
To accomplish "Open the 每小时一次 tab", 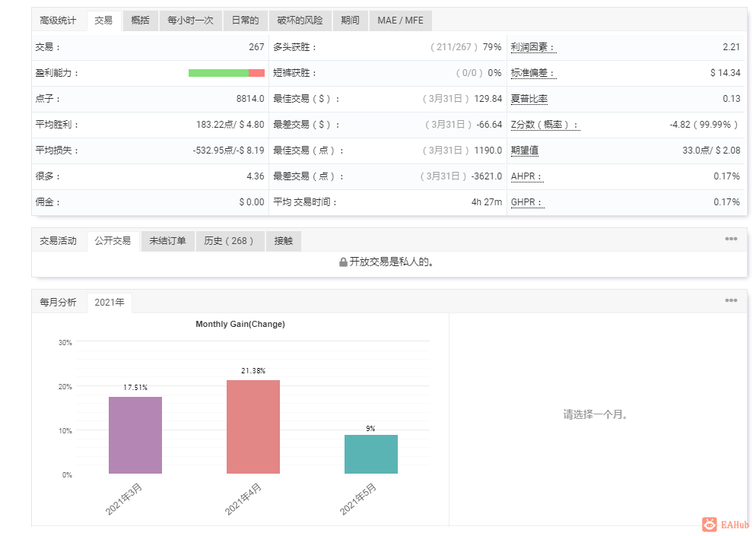I will pyautogui.click(x=190, y=21).
